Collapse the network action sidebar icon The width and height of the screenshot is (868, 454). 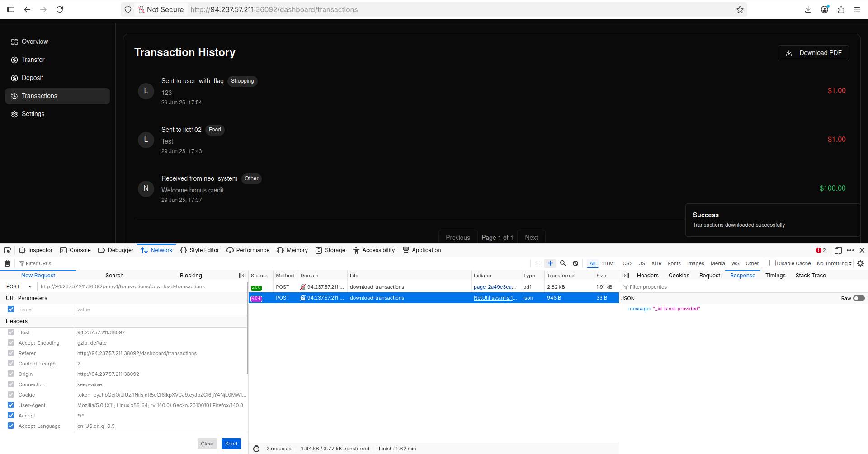coord(242,276)
